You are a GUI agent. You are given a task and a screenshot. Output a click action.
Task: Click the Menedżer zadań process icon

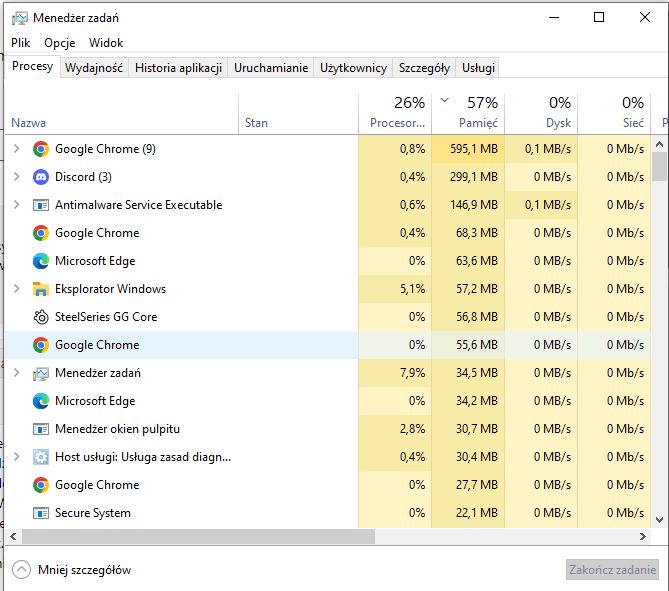41,373
